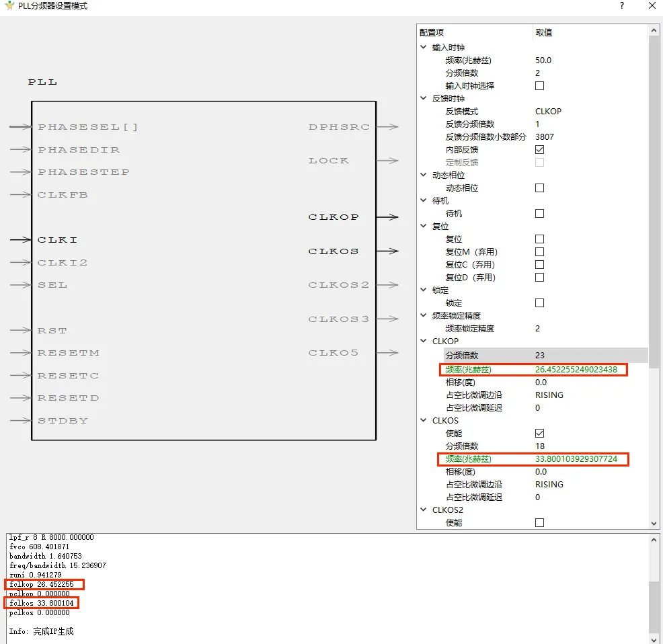Click the help question mark in title bar

(621, 5)
